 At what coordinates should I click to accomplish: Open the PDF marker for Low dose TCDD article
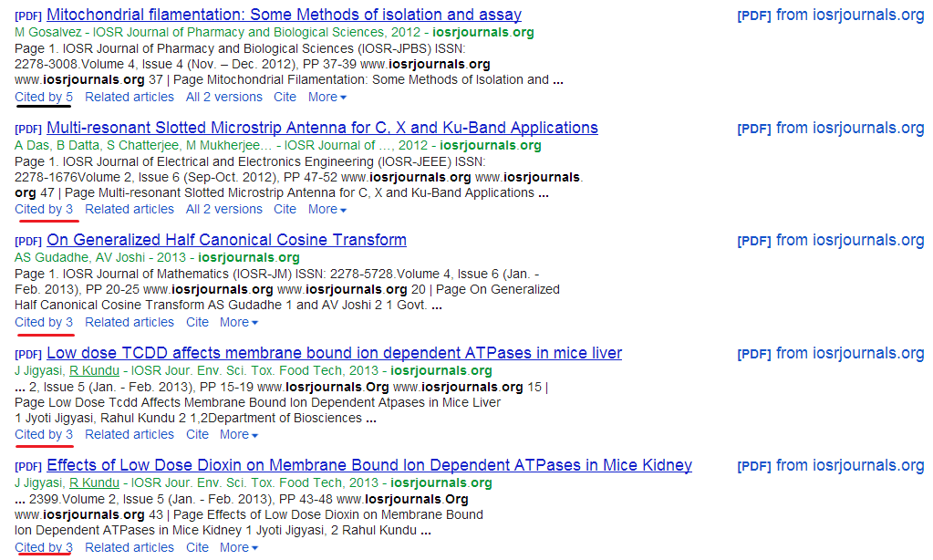[x=26, y=353]
